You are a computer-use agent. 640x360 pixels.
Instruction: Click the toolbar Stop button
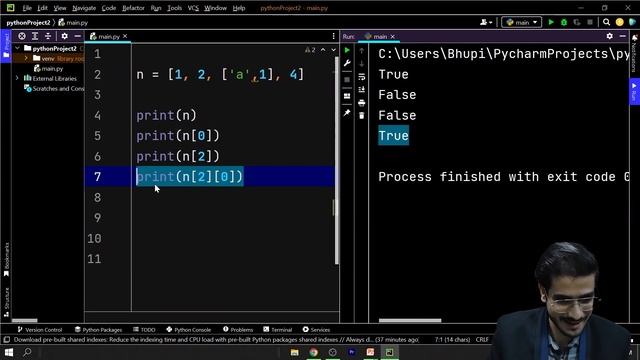click(x=590, y=22)
